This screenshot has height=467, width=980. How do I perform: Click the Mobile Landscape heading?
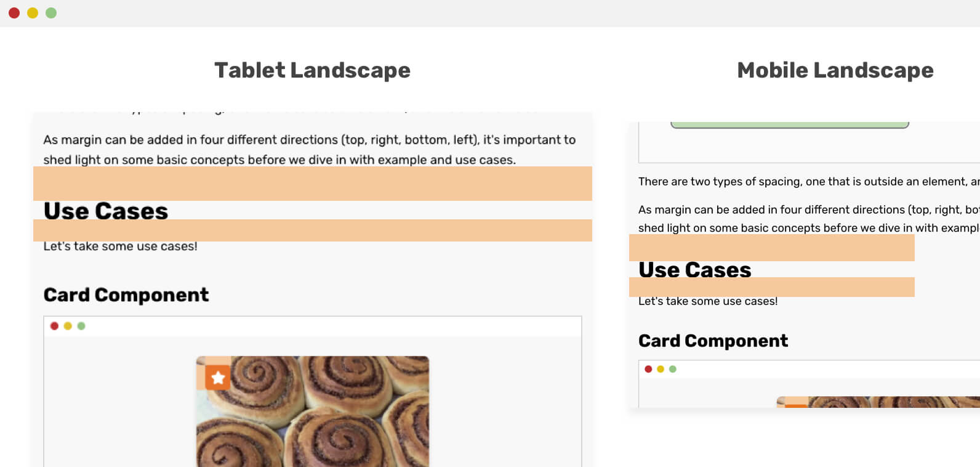click(x=835, y=70)
